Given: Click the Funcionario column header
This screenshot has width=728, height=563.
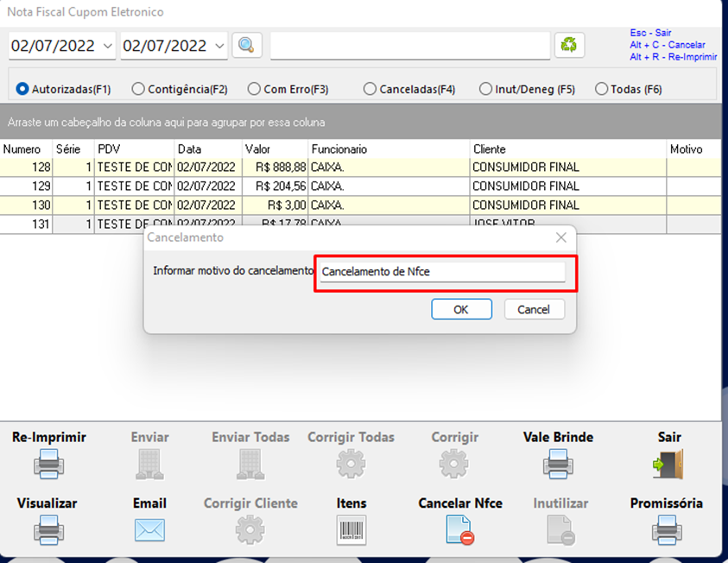Looking at the screenshot, I should 389,149.
